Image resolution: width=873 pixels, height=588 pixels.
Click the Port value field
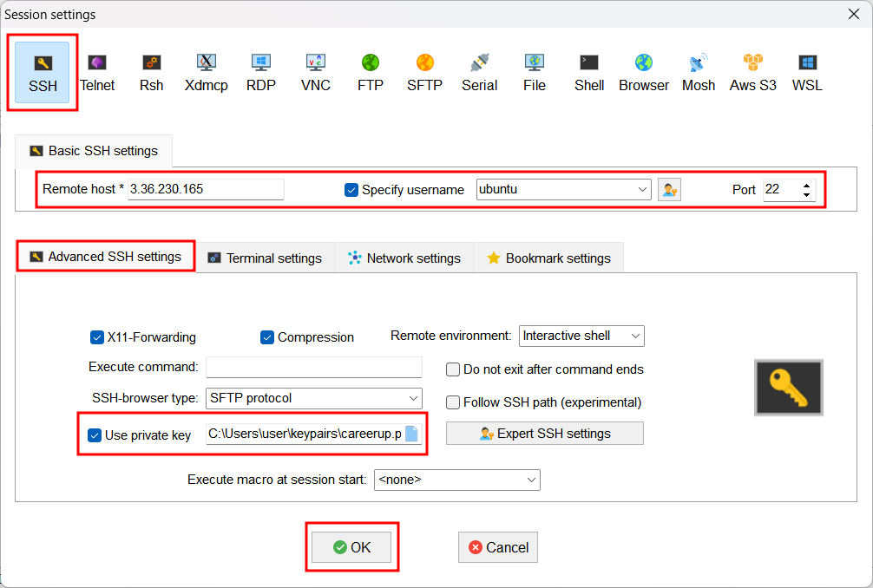[x=781, y=190]
